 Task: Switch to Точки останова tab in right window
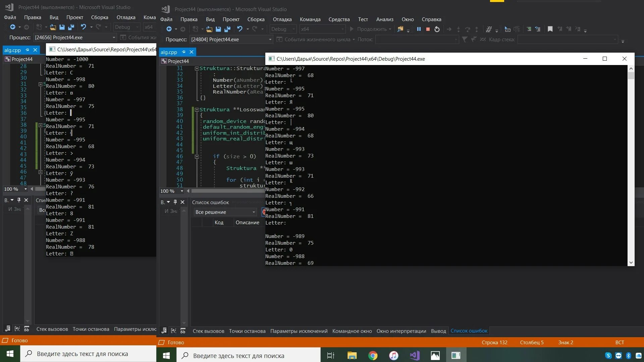coord(247,331)
